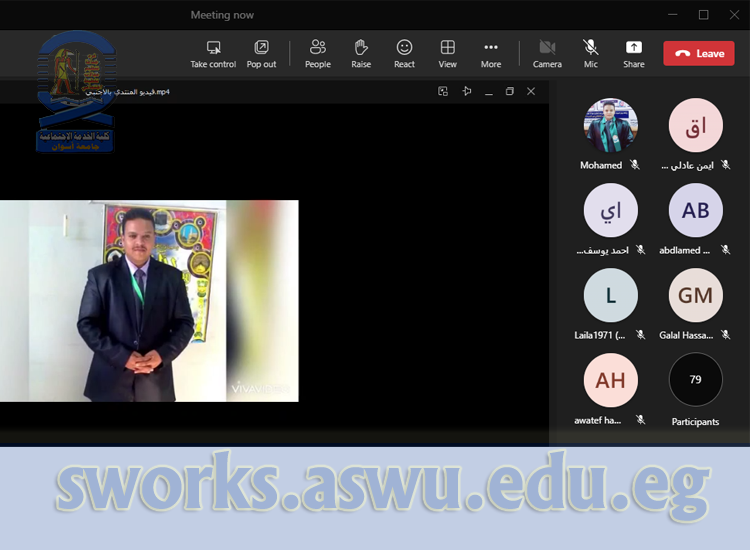Raise your hand in the meeting
The width and height of the screenshot is (750, 550).
coord(361,54)
